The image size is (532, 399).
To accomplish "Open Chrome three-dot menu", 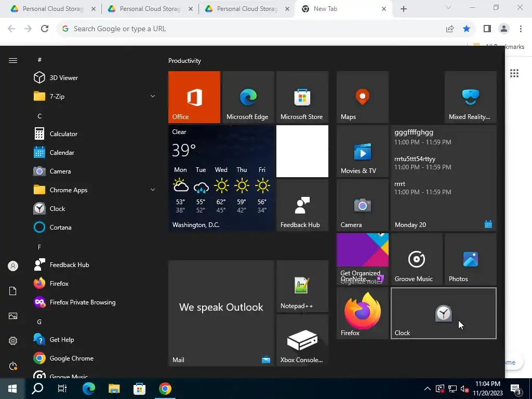I will (521, 29).
